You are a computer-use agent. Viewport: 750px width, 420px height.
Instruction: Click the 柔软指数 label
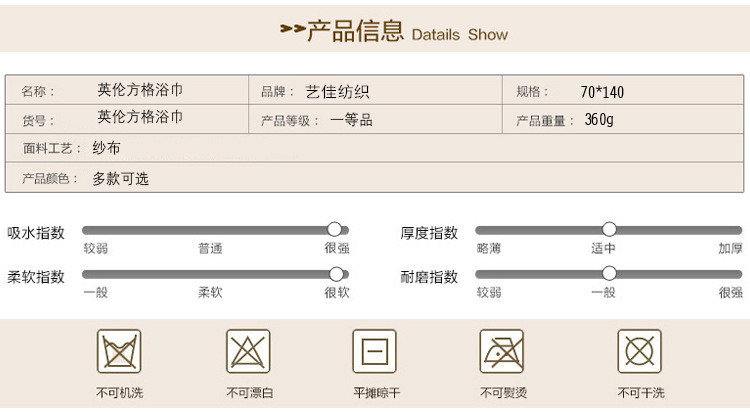tap(36, 277)
